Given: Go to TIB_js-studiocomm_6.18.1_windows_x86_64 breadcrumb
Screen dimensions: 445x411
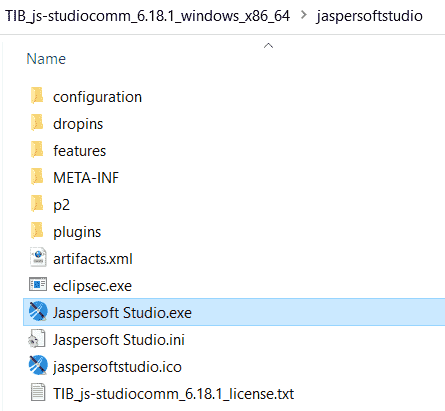Looking at the screenshot, I should (148, 16).
